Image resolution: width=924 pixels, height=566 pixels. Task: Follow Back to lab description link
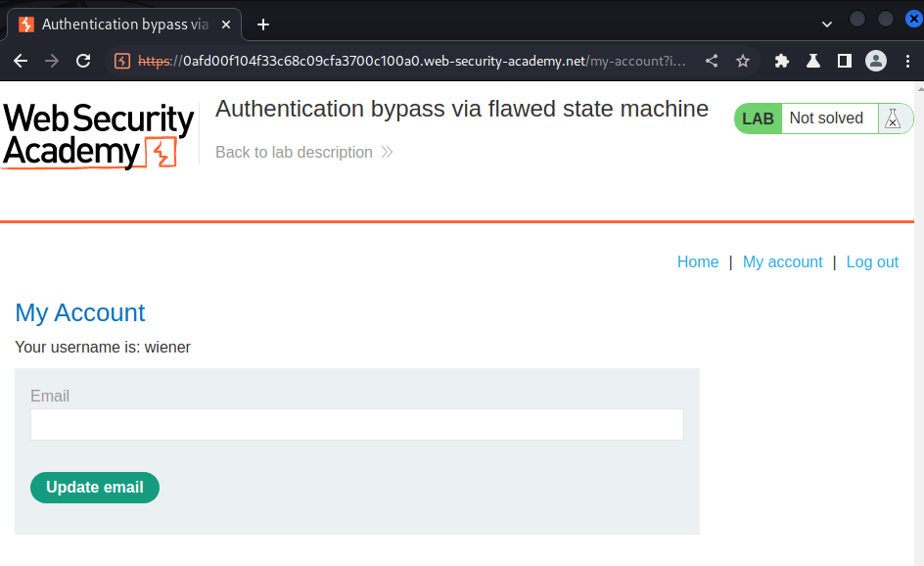click(304, 152)
